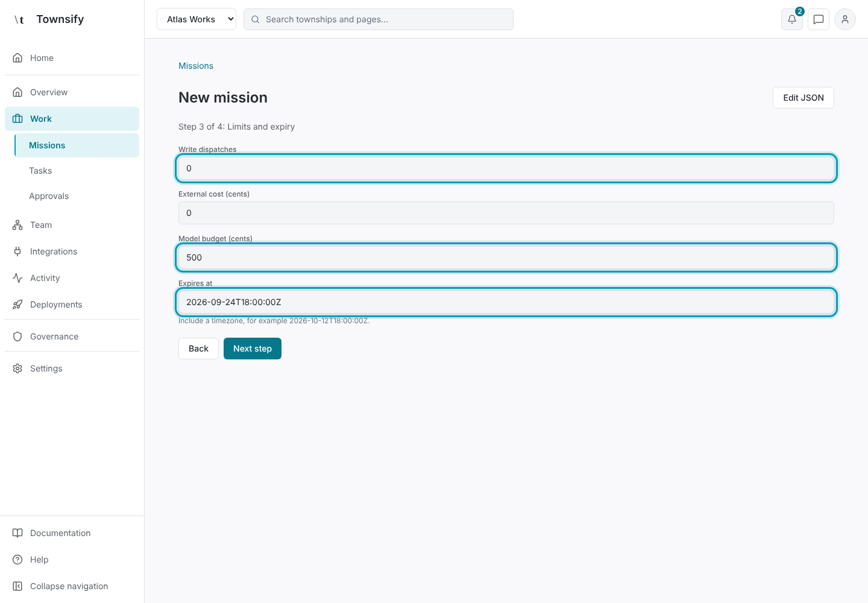Click the Overview sidebar label
This screenshot has width=868, height=603.
tap(49, 92)
